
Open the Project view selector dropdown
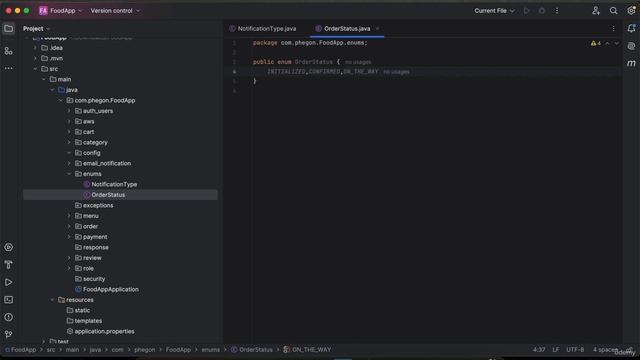36,29
